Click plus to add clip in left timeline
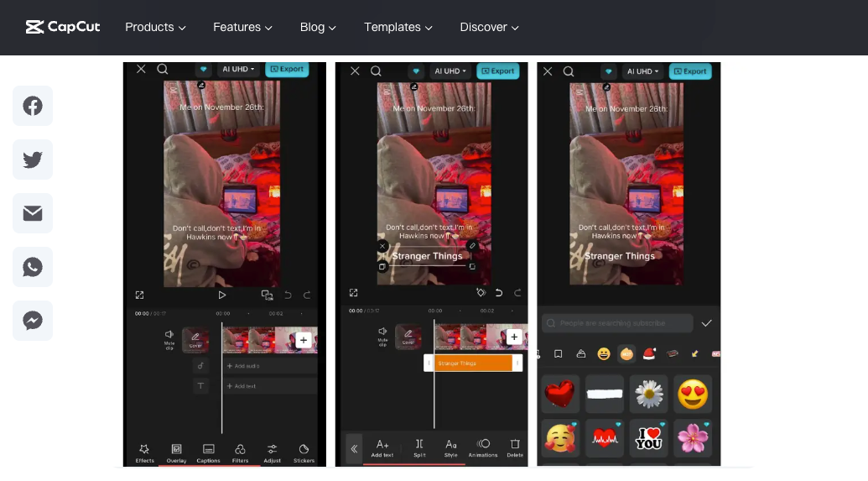Screen dimensions: 868x481 pos(304,340)
